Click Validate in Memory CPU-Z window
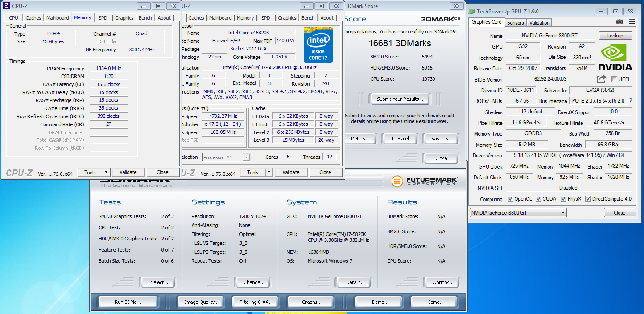 click(128, 172)
